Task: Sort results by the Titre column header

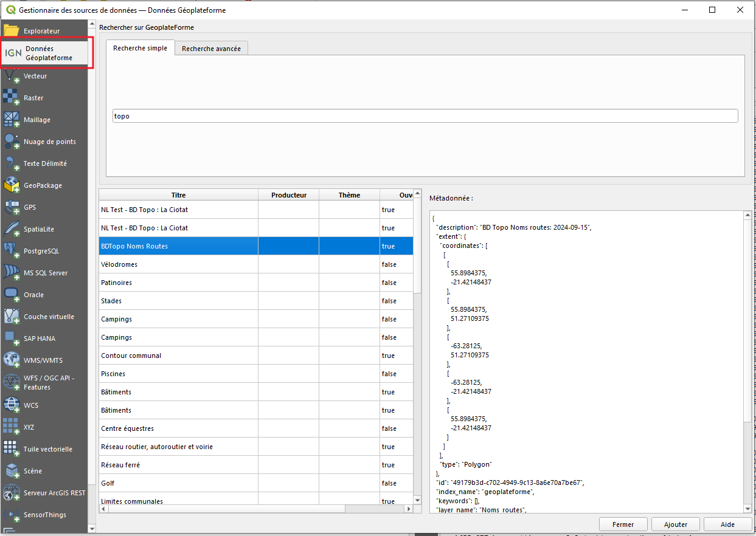Action: (178, 195)
